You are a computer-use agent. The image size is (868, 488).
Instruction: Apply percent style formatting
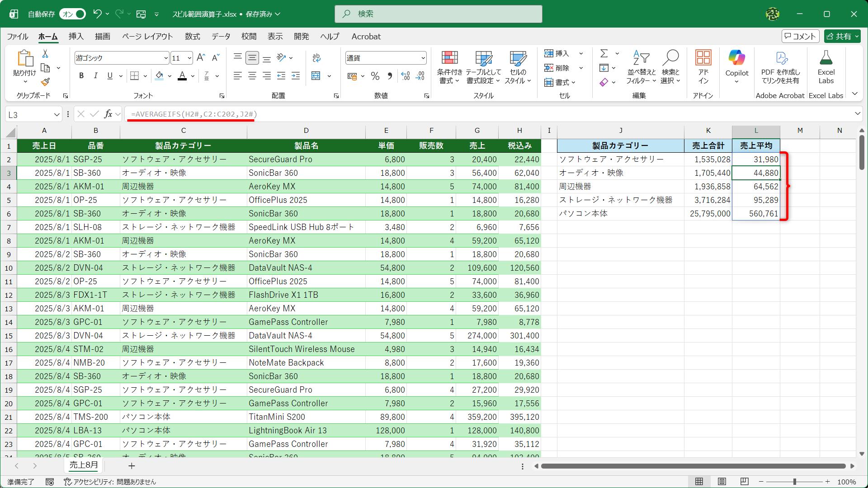[375, 76]
